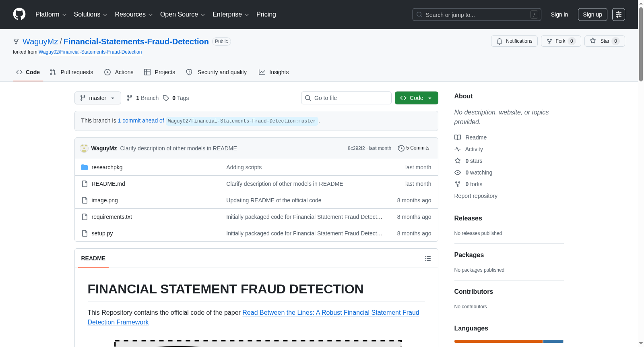Click 'No releases published' text
Viewport: 644px width, 347px height.
click(x=478, y=233)
